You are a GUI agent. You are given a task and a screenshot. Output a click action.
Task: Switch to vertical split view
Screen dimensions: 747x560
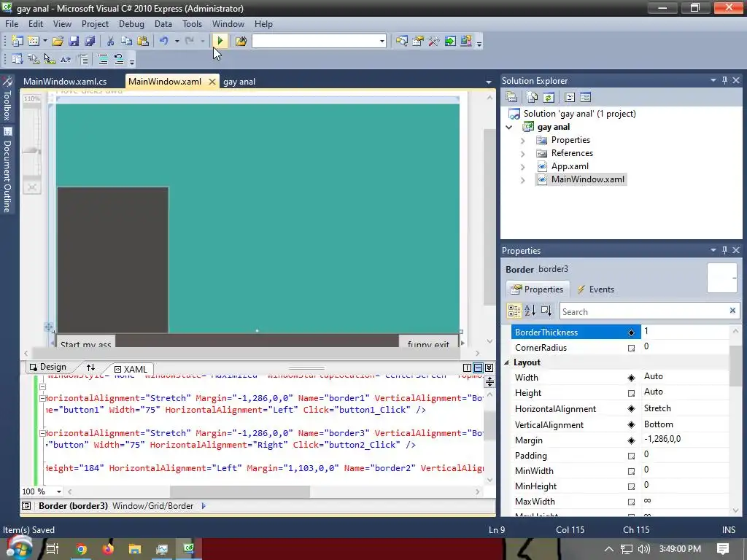pyautogui.click(x=468, y=367)
